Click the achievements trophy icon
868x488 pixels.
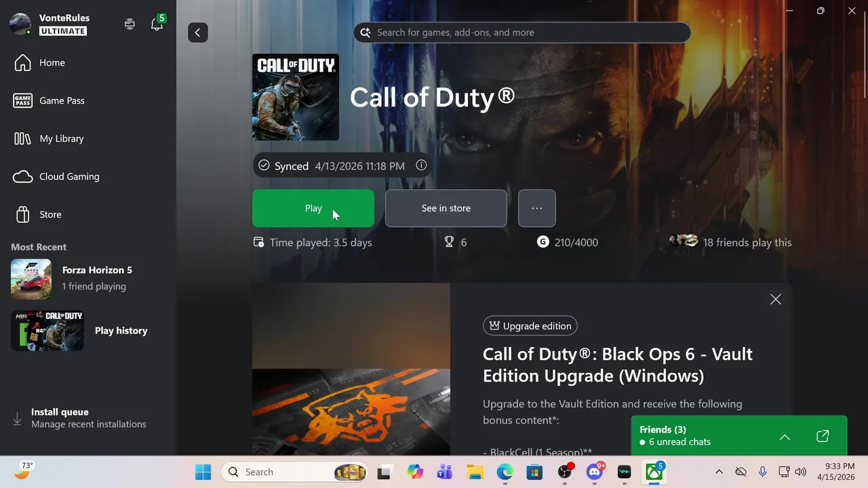[x=449, y=242]
